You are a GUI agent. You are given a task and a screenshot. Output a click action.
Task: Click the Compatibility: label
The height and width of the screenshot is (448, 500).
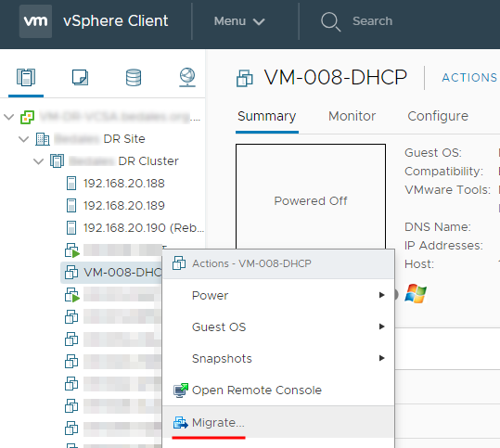click(x=443, y=172)
